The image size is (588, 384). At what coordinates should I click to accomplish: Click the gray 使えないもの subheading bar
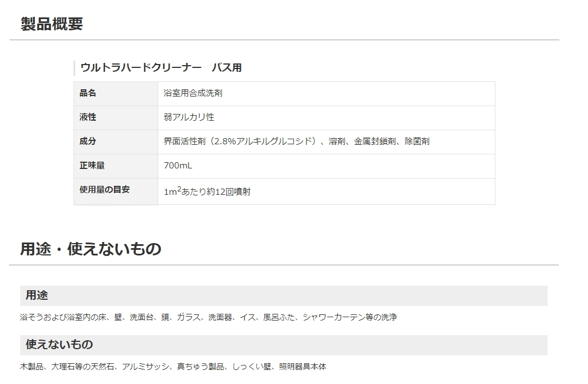point(284,345)
